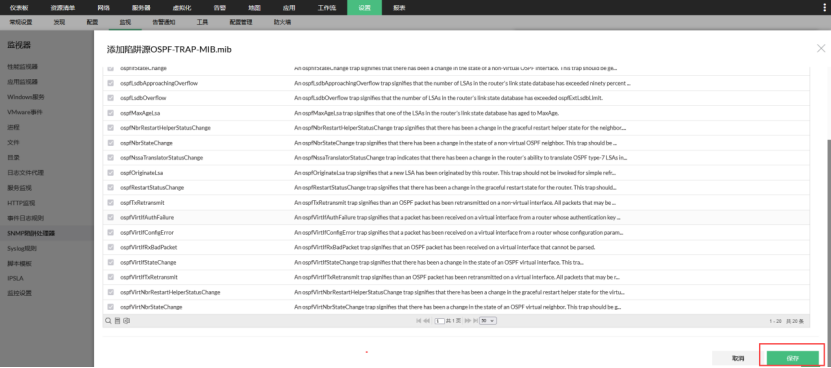Click the column chooser icon beside the search icon
This screenshot has height=368, width=831.
[118, 321]
